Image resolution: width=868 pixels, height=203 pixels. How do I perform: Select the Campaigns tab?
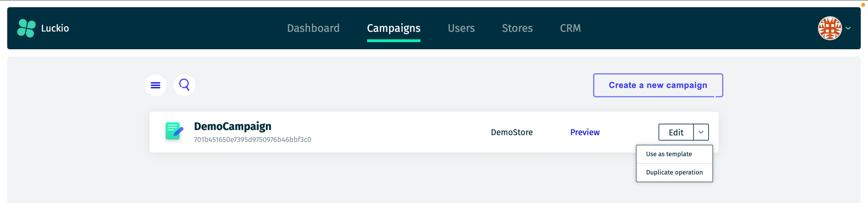[x=394, y=28]
